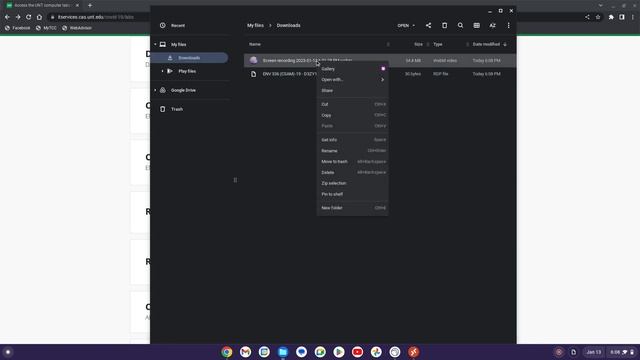Click the Google Drive icon in sidebar
Viewport: 640px width, 360px height.
[x=162, y=90]
